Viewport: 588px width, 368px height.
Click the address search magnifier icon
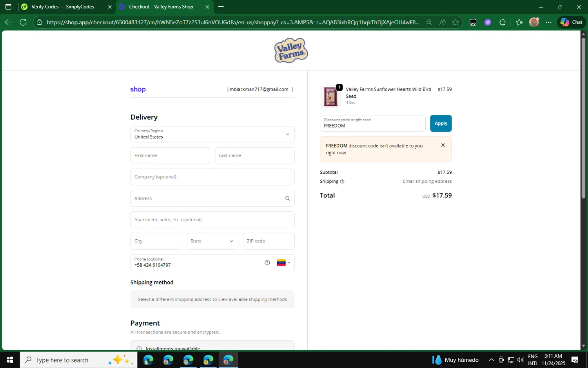287,199
